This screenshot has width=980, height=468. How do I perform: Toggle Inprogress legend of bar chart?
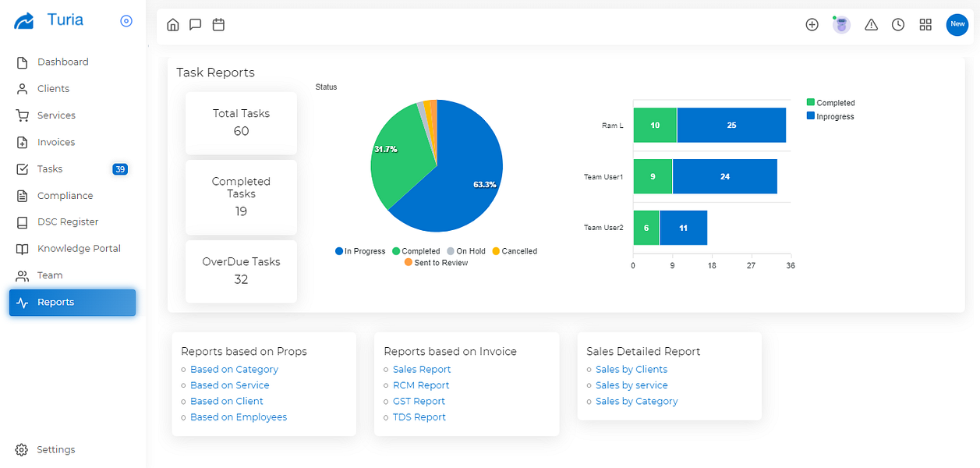click(830, 116)
